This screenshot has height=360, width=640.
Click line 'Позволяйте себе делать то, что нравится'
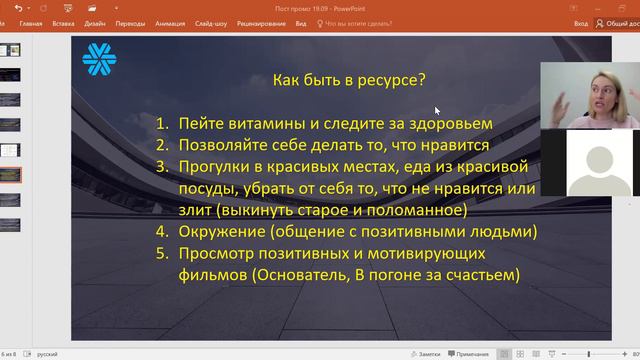coord(334,145)
